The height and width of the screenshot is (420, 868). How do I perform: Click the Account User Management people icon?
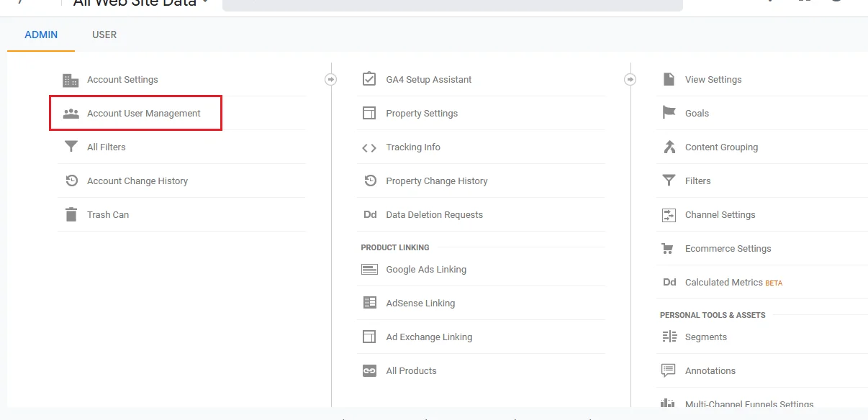pos(71,114)
